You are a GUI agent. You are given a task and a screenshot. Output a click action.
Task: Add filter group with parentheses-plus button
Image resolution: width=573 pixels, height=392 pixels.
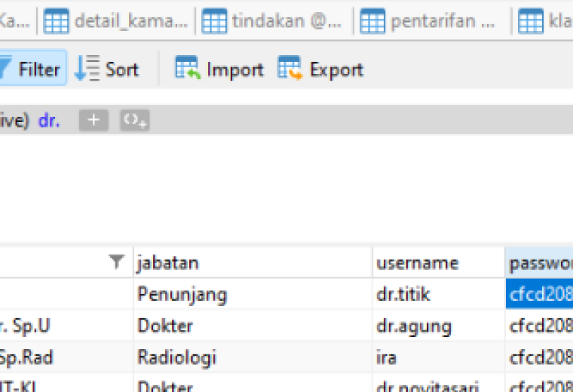tap(135, 120)
